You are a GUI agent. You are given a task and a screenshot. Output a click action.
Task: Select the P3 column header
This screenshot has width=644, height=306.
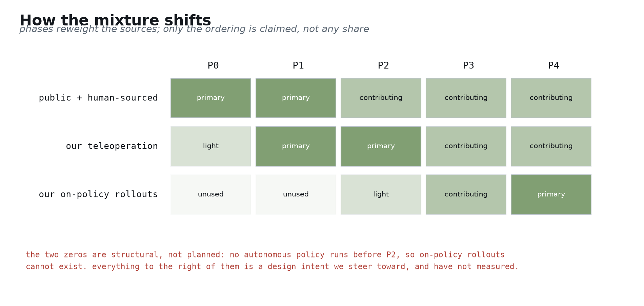pyautogui.click(x=468, y=65)
